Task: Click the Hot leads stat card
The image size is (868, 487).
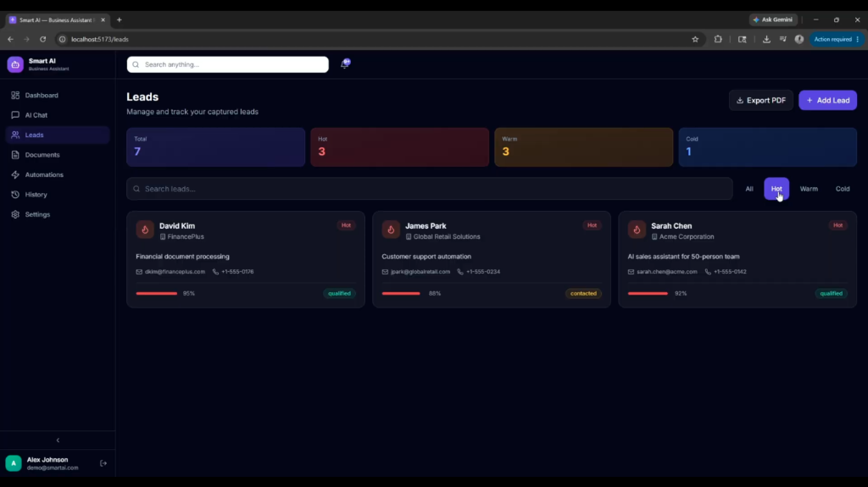Action: [x=400, y=147]
